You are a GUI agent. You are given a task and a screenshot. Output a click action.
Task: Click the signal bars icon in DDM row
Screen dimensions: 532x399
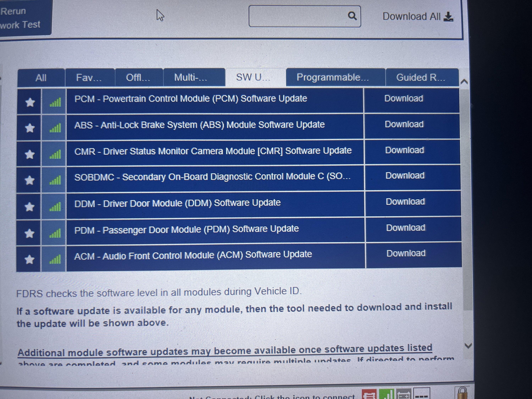pyautogui.click(x=55, y=207)
